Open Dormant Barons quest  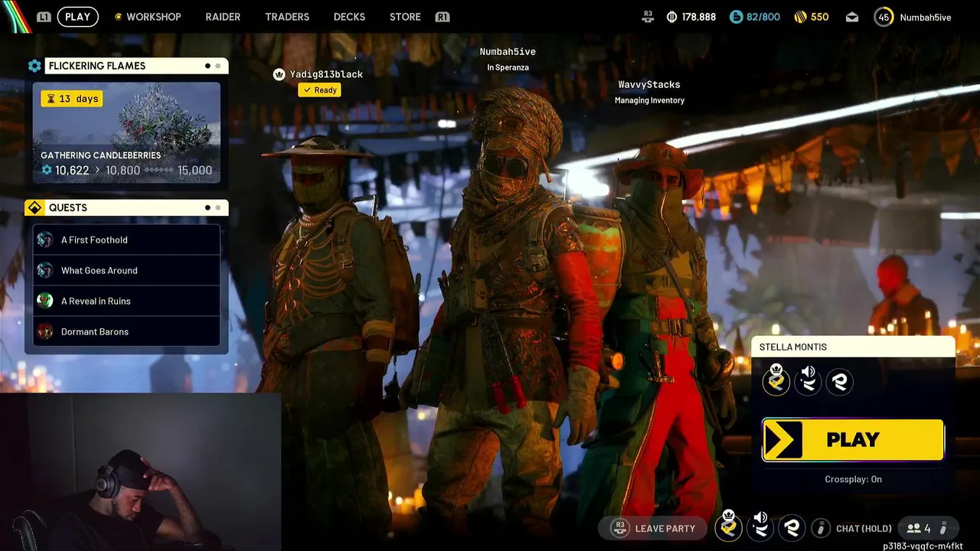[x=126, y=331]
